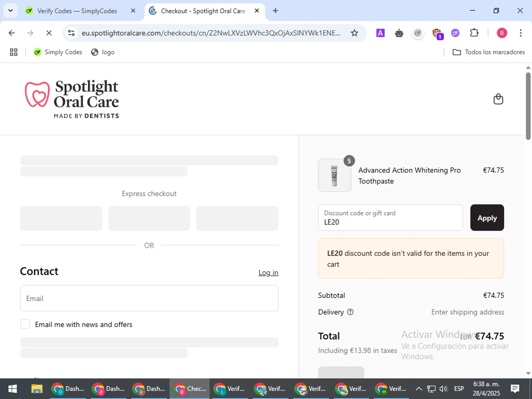Click the browser forward arrow

point(30,33)
